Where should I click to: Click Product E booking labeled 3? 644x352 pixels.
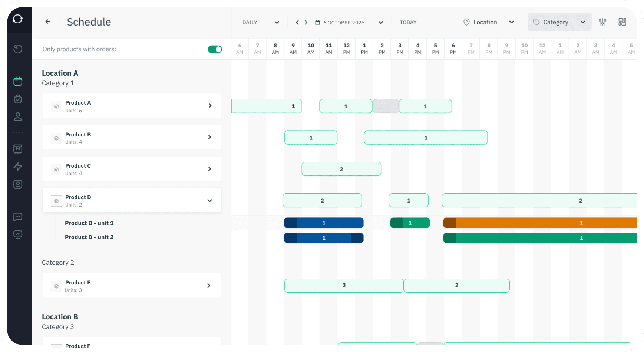[344, 286]
